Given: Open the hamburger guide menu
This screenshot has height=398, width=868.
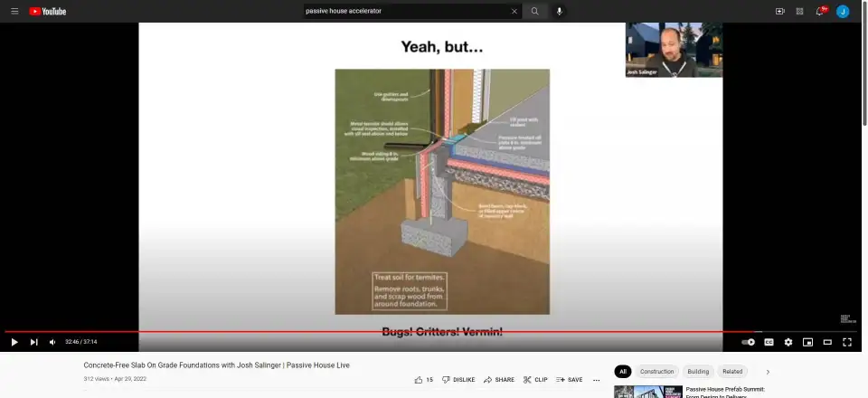Looking at the screenshot, I should pyautogui.click(x=14, y=11).
